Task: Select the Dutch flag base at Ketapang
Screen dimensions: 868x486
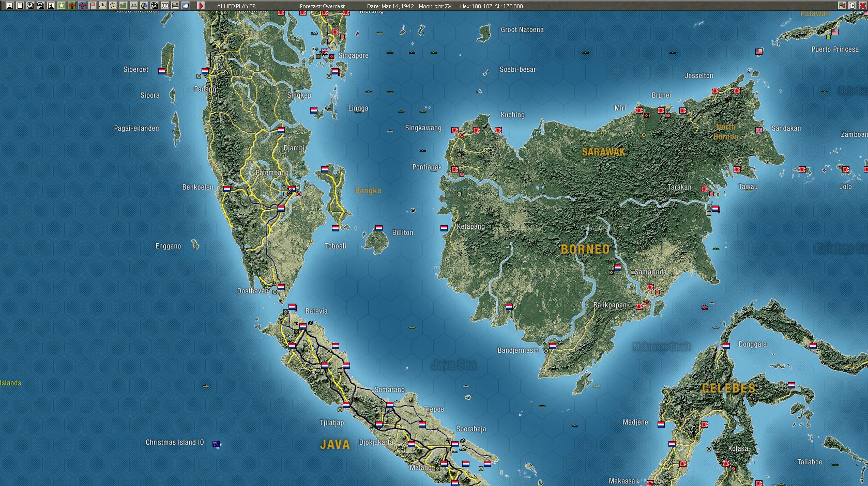Action: (x=444, y=228)
